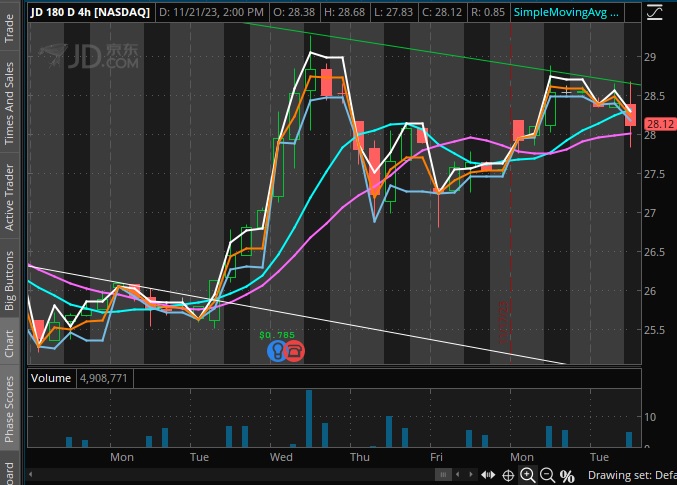677x485 pixels.
Task: Switch to the Active Trader tab
Action: tap(11, 198)
